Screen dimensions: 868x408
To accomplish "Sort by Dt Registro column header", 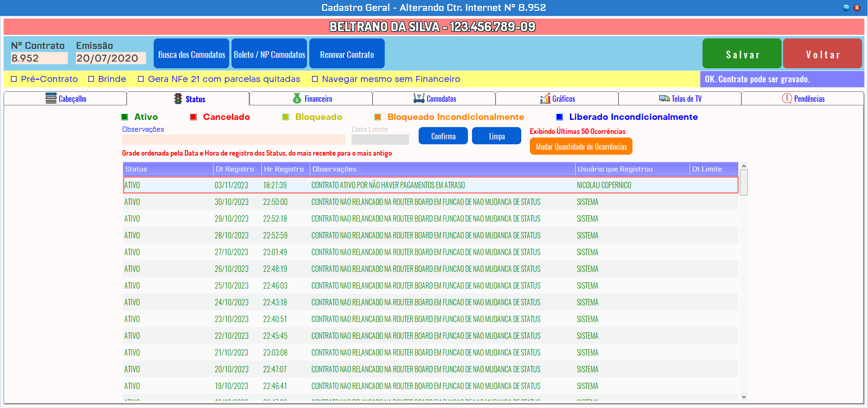I will (237, 169).
